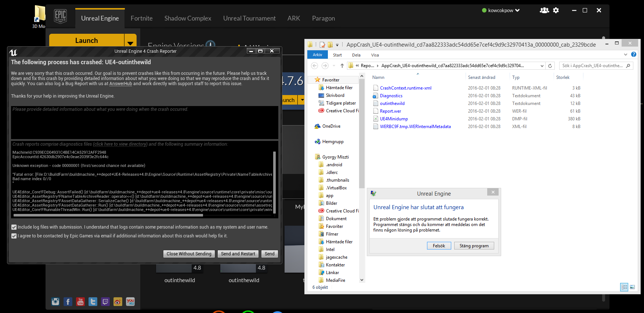The image size is (644, 313).
Task: Click the navigation pane scroll-down arrow
Action: 362,280
